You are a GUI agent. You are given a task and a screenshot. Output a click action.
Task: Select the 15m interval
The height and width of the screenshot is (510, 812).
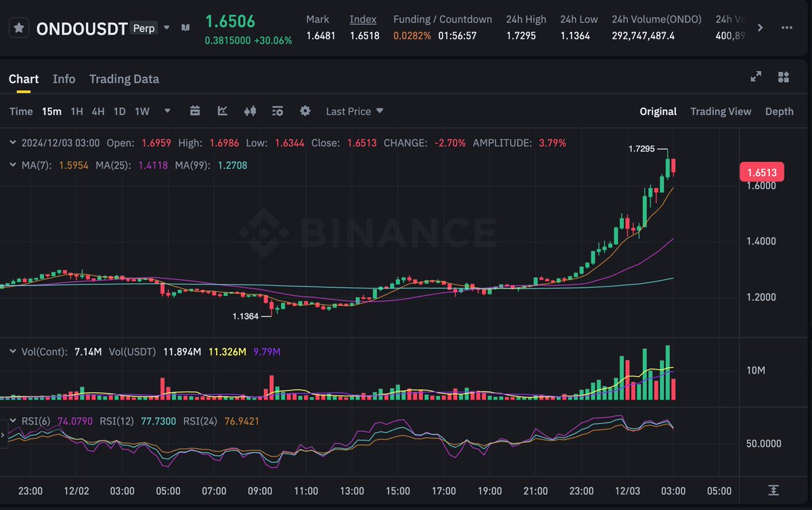tap(51, 111)
